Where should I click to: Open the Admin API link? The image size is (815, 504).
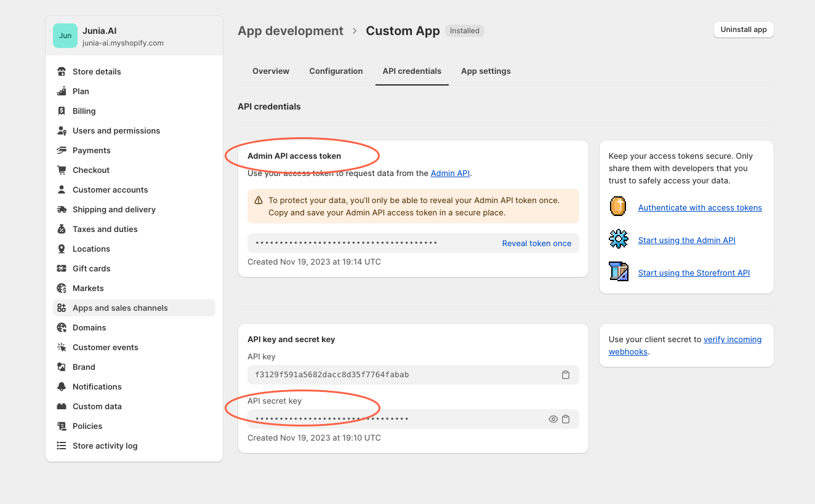450,173
